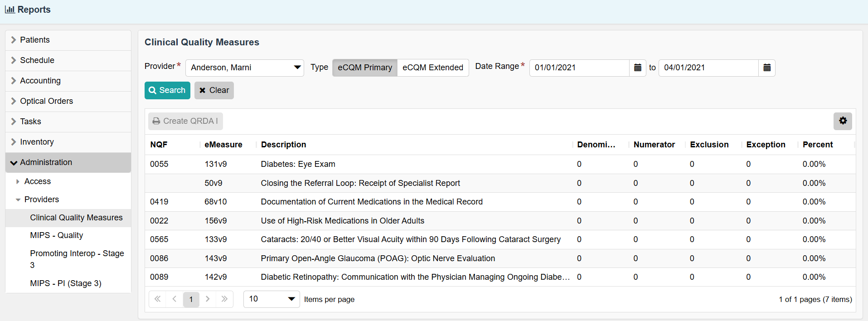
Task: Open the start date calendar picker
Action: pyautogui.click(x=637, y=68)
